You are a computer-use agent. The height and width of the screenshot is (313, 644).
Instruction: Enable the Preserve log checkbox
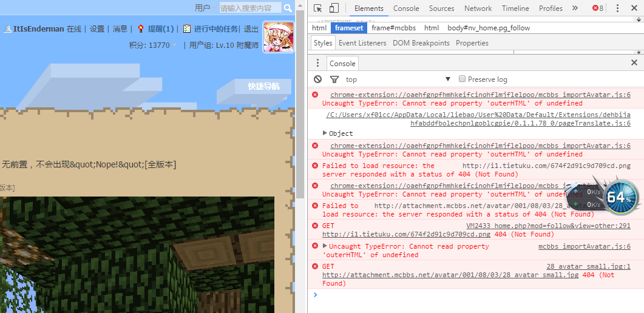pos(463,79)
